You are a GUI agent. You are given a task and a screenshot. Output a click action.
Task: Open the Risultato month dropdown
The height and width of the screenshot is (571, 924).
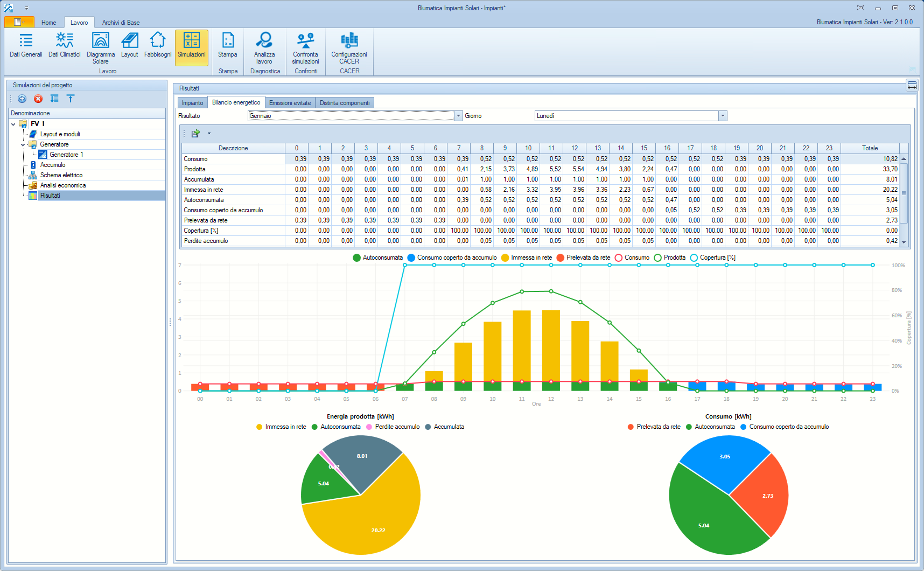pyautogui.click(x=458, y=116)
